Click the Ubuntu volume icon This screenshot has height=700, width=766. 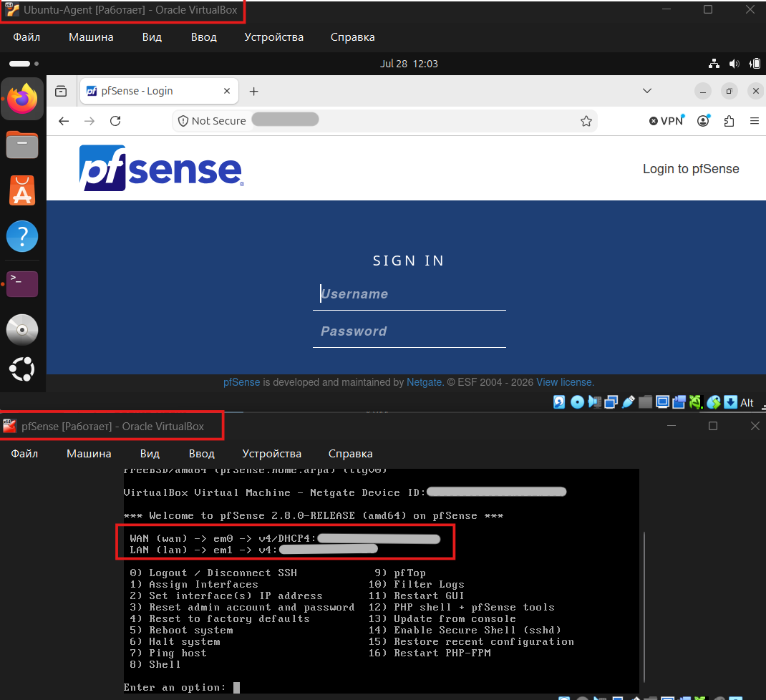click(x=734, y=64)
